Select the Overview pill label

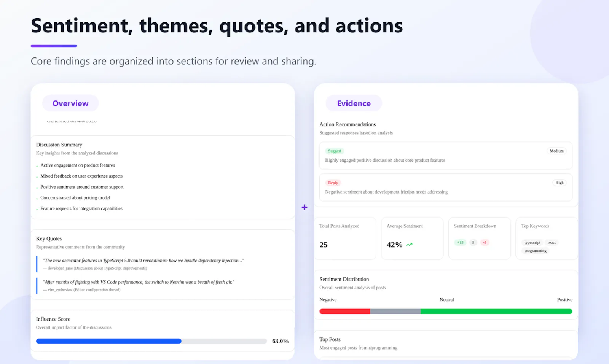click(x=70, y=103)
